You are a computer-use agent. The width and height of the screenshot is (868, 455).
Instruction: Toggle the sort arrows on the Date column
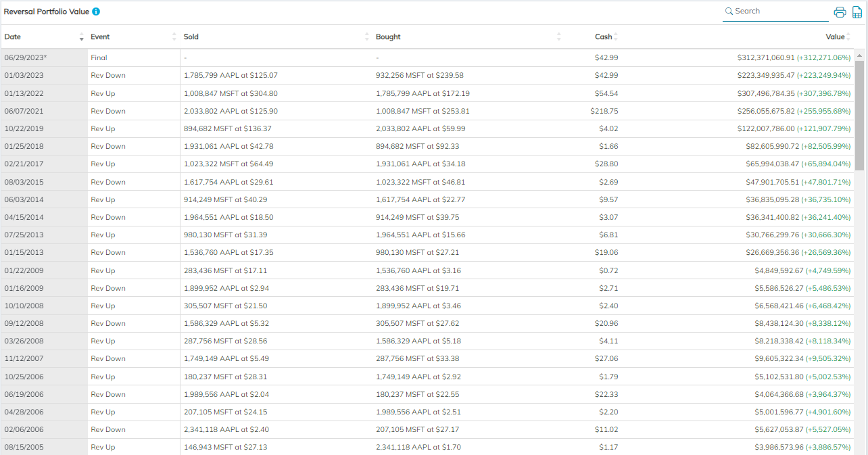(x=82, y=37)
